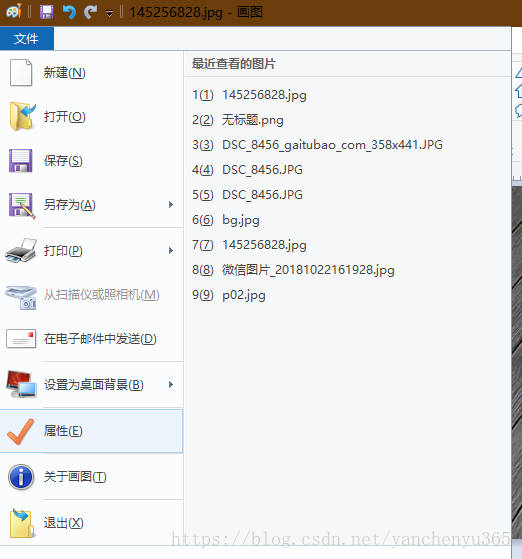Viewport: 522px width, 559px height.
Task: Expand the 打印(P) submenu arrow
Action: point(171,251)
